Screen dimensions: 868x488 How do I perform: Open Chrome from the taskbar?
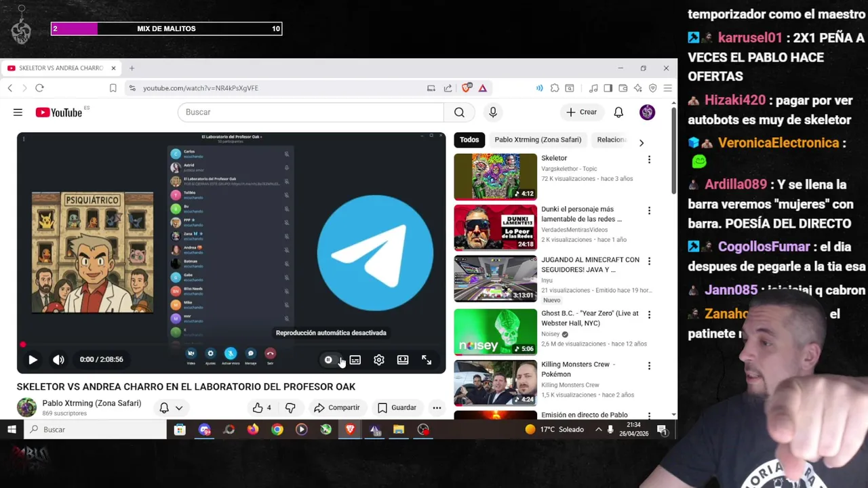click(277, 430)
